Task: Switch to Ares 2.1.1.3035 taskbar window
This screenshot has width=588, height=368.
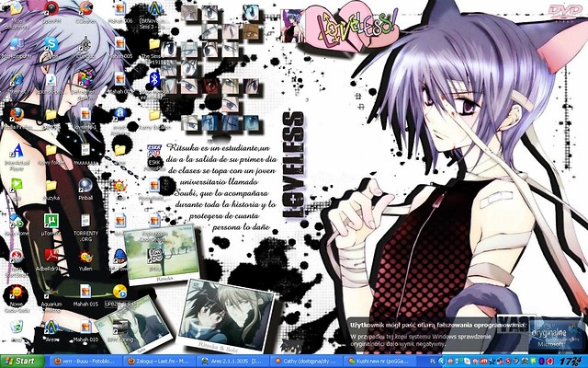Action: coord(232,362)
